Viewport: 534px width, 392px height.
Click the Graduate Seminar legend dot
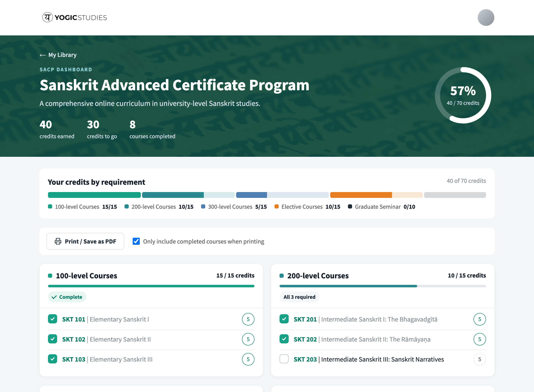click(350, 206)
